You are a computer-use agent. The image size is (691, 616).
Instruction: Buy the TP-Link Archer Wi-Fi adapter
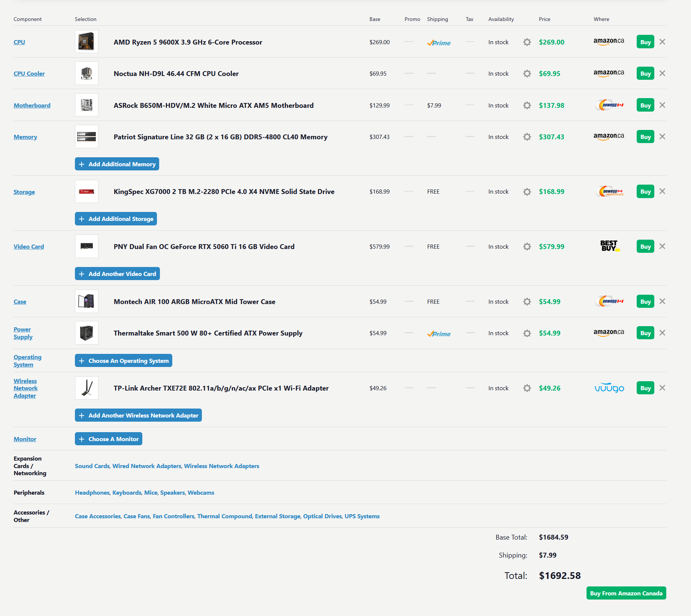645,388
